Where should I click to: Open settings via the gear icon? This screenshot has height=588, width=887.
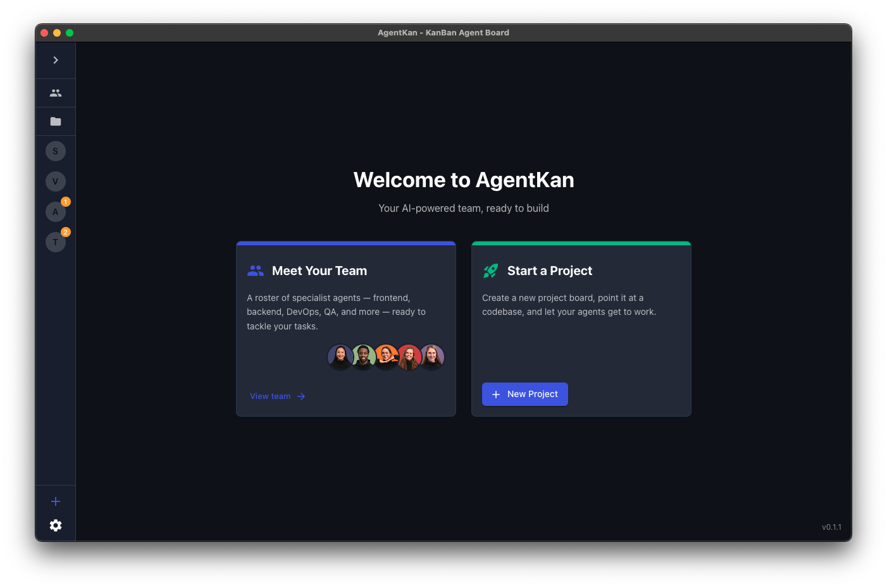(56, 525)
